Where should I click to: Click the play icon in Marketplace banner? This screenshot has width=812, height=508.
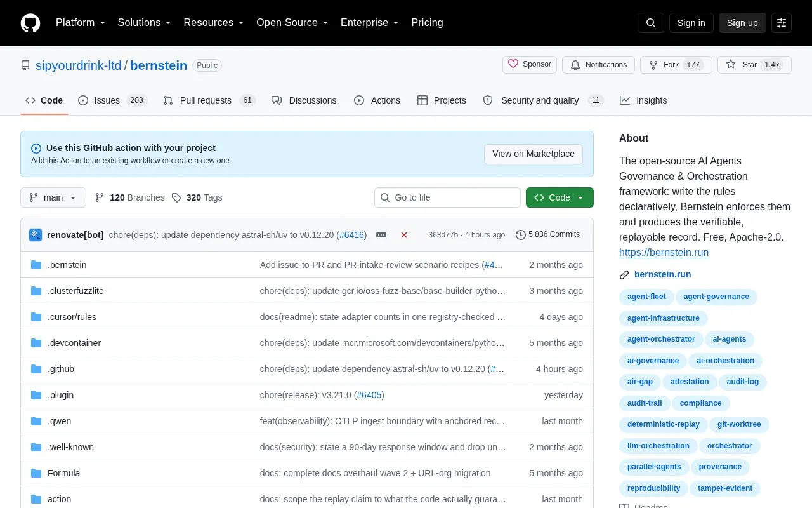[36, 148]
